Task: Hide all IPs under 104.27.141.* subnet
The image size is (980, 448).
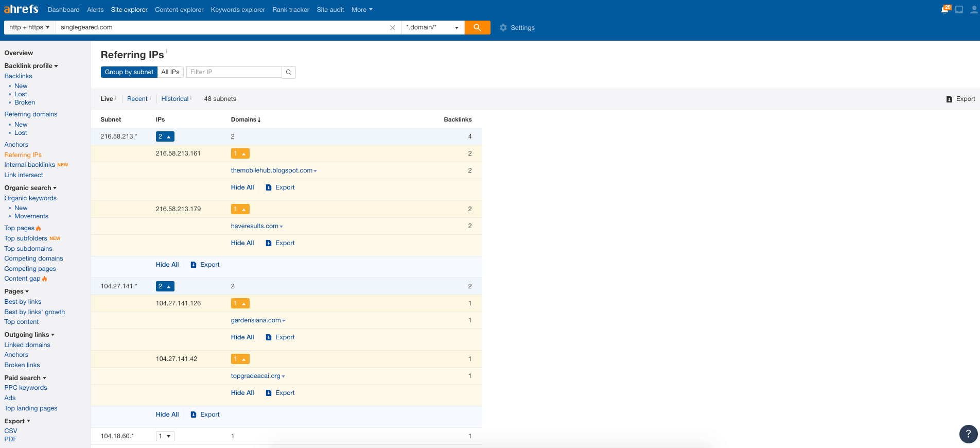Action: point(167,415)
